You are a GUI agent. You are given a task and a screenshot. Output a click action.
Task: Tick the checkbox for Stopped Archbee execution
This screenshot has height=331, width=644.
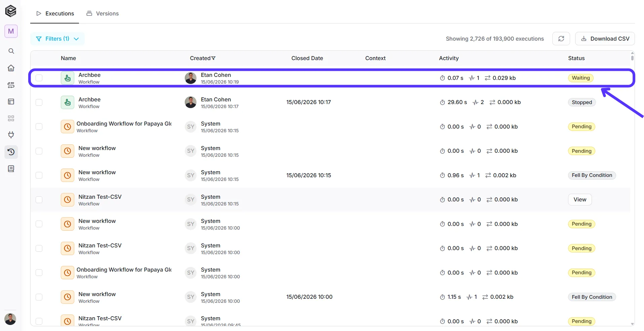pos(39,102)
